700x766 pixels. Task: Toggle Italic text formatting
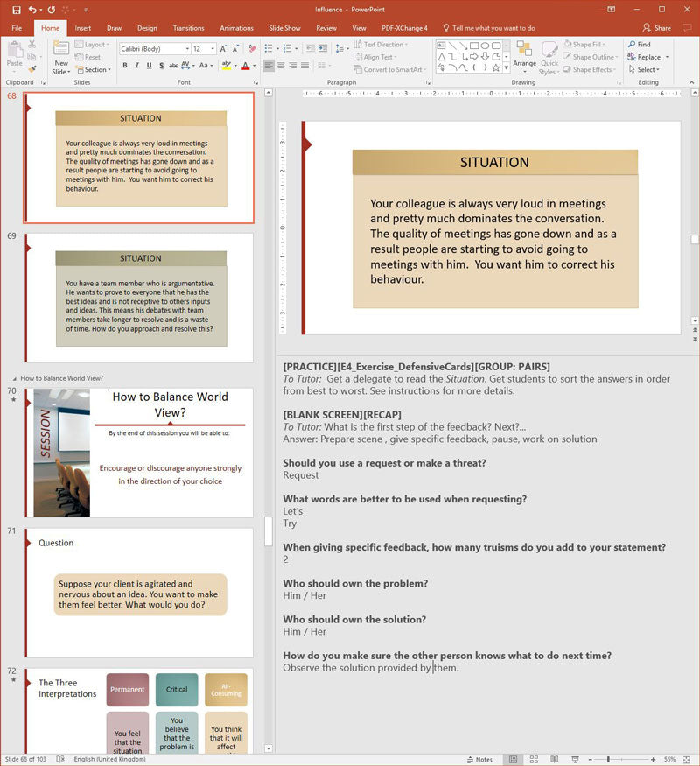pyautogui.click(x=137, y=66)
